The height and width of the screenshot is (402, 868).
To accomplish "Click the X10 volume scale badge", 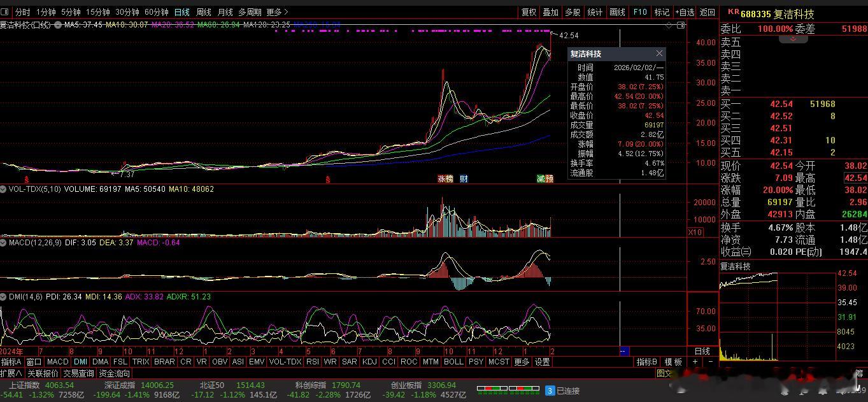I will (696, 232).
